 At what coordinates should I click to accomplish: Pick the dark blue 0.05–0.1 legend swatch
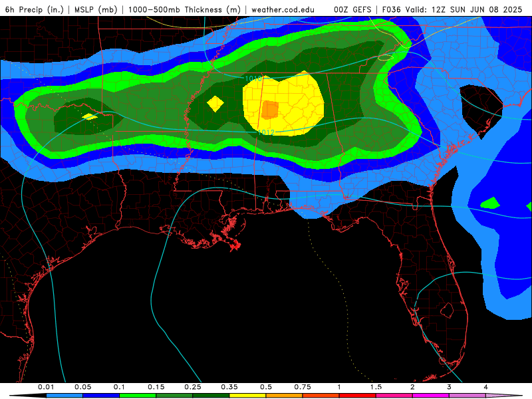point(101,396)
